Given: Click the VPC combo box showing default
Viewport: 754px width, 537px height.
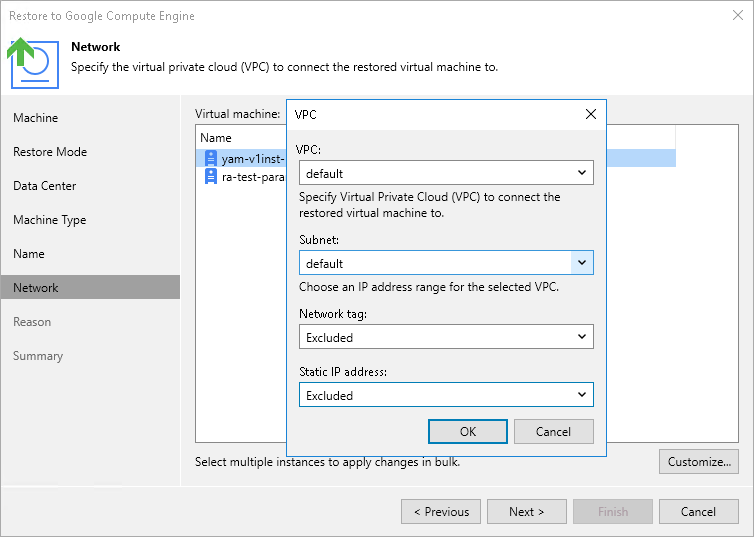Looking at the screenshot, I should coord(446,173).
